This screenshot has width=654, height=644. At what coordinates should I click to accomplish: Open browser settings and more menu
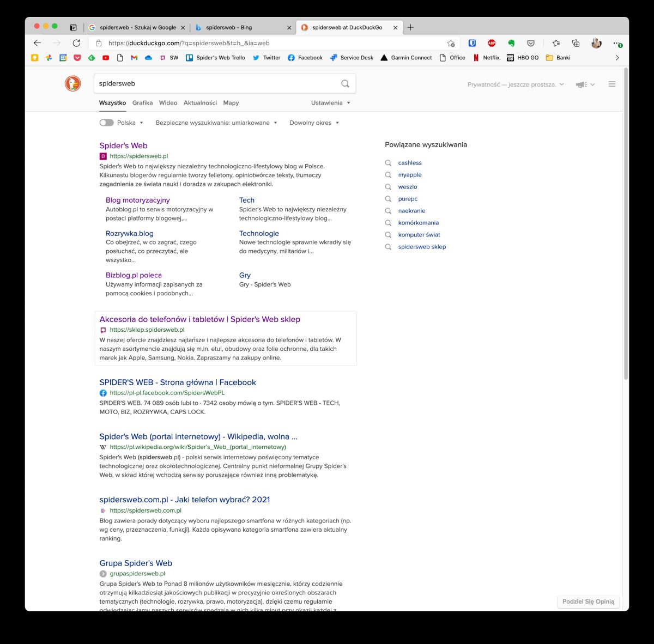tap(616, 43)
